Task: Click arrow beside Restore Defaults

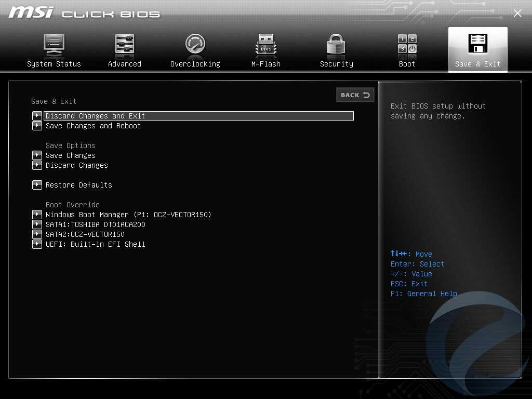Action: click(x=37, y=185)
